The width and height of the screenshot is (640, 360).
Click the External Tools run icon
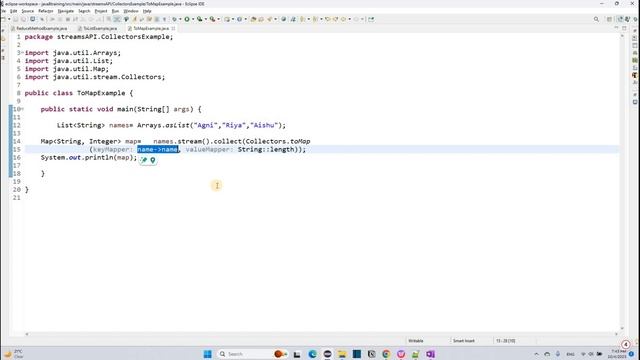coord(212,19)
